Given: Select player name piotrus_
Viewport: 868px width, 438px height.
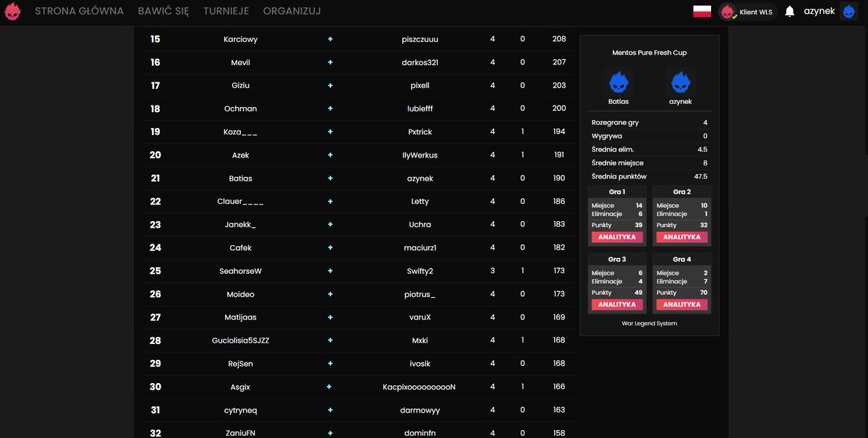Looking at the screenshot, I should pos(420,294).
